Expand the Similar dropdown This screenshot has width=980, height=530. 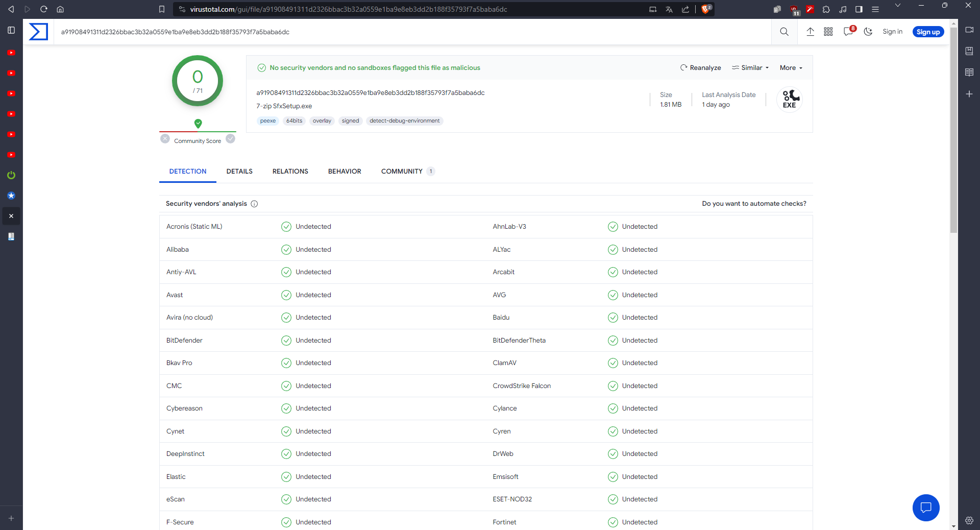point(750,67)
